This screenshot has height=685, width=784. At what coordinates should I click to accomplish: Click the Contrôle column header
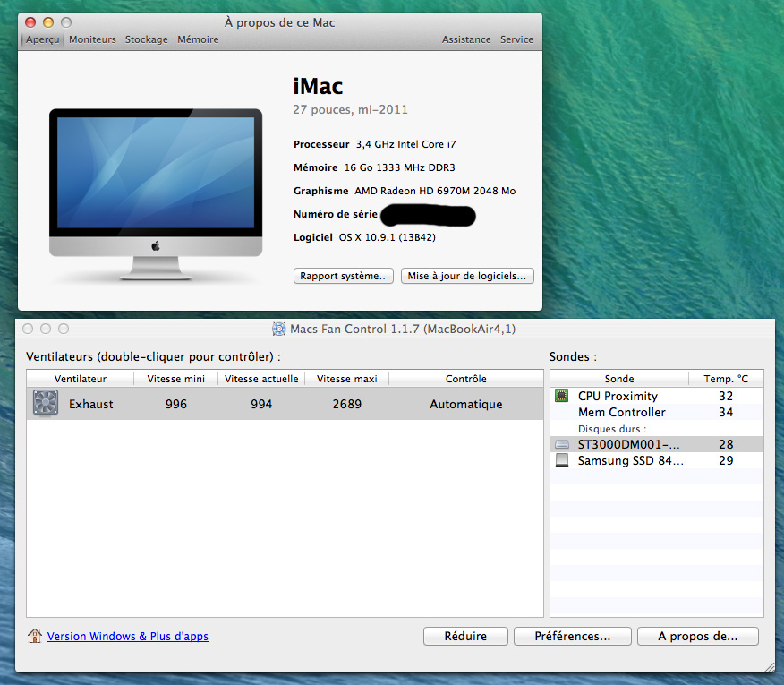click(x=466, y=379)
